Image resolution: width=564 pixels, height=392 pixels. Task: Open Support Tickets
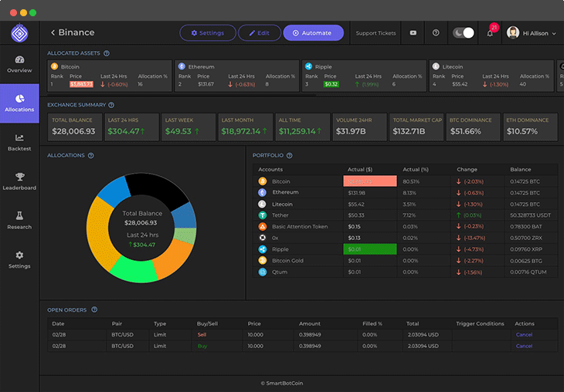point(375,33)
